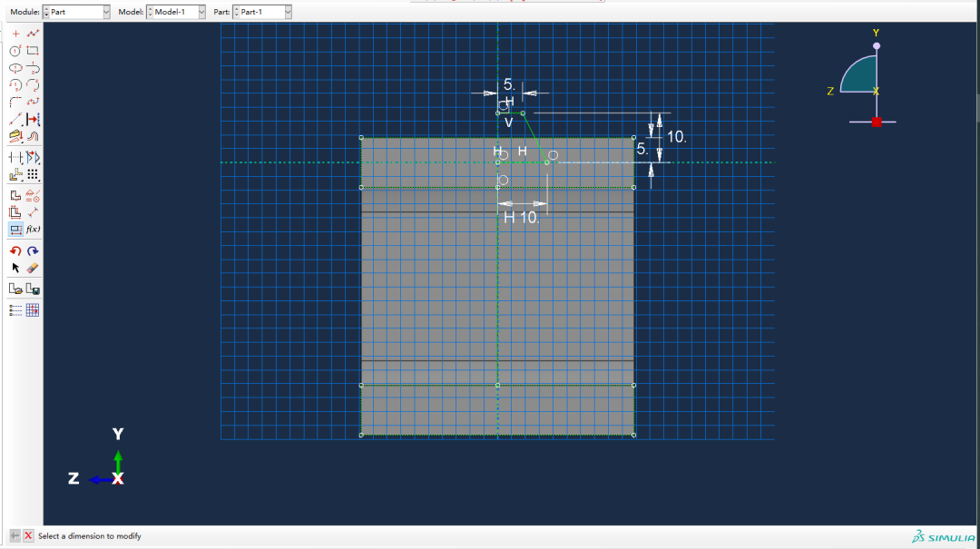Screen dimensions: 980x549
Task: Select the arrow Drag Entities tool
Action: point(15,268)
